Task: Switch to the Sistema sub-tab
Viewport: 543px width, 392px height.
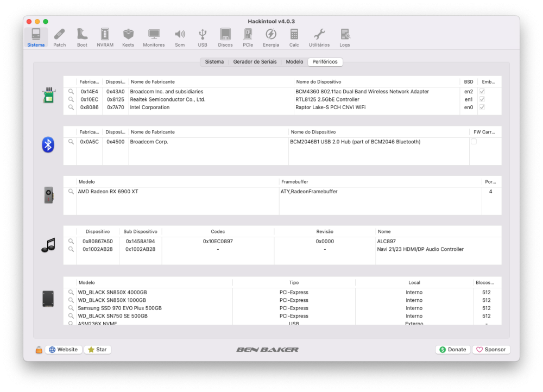Action: click(x=214, y=62)
